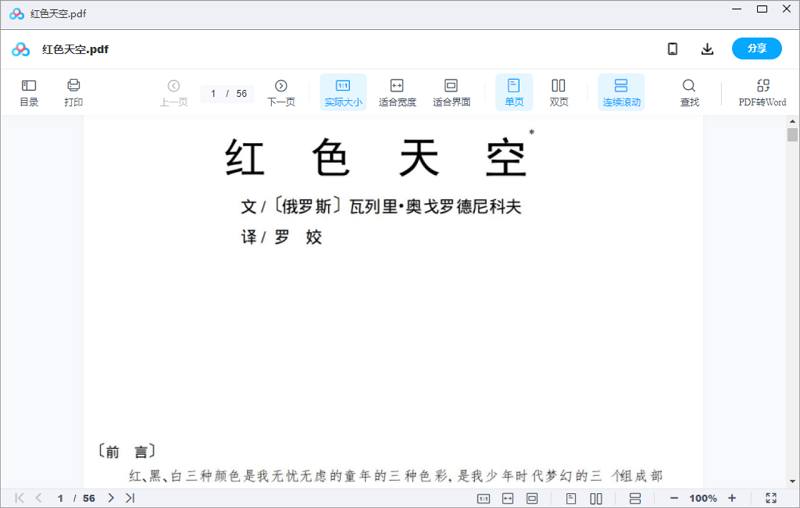Click the blue share (分享) button

(x=756, y=49)
